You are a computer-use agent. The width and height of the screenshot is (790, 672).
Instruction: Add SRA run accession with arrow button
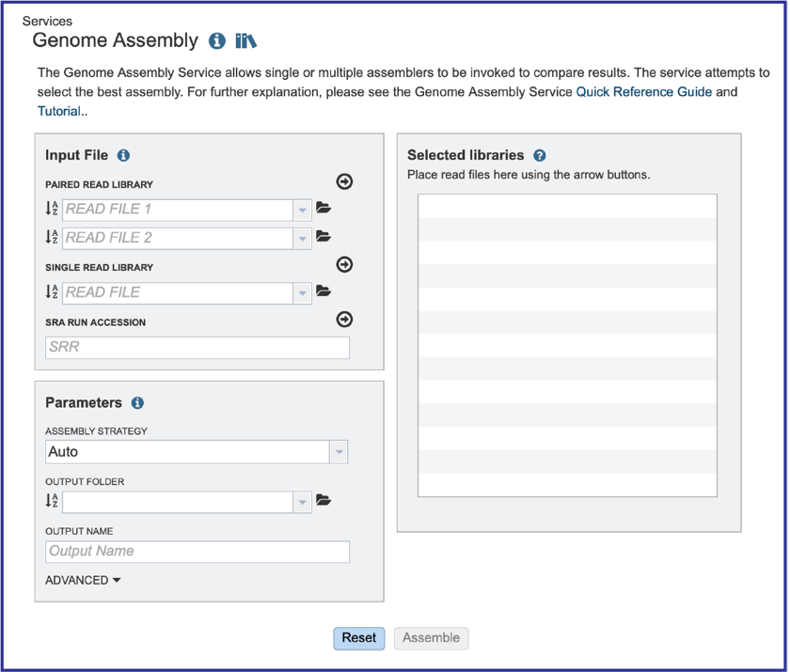click(x=344, y=320)
